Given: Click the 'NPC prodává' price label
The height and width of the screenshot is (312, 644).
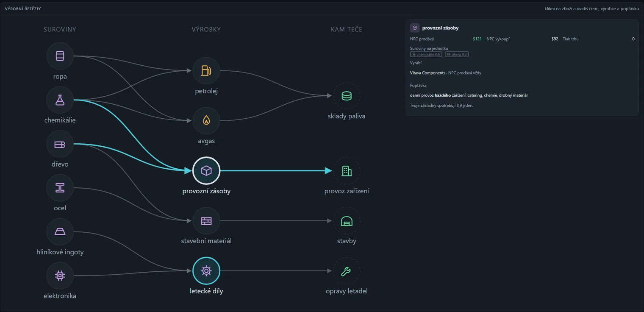Looking at the screenshot, I should [x=422, y=39].
